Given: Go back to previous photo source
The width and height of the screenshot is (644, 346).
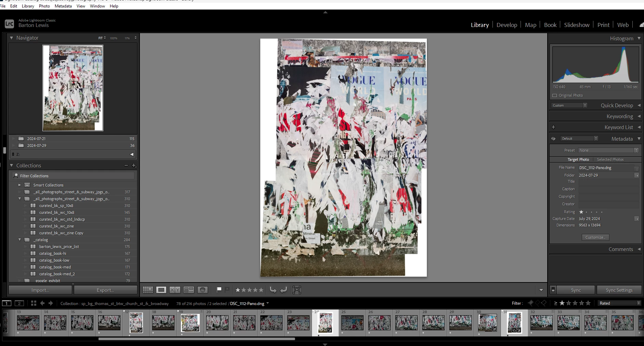Looking at the screenshot, I should (42, 303).
